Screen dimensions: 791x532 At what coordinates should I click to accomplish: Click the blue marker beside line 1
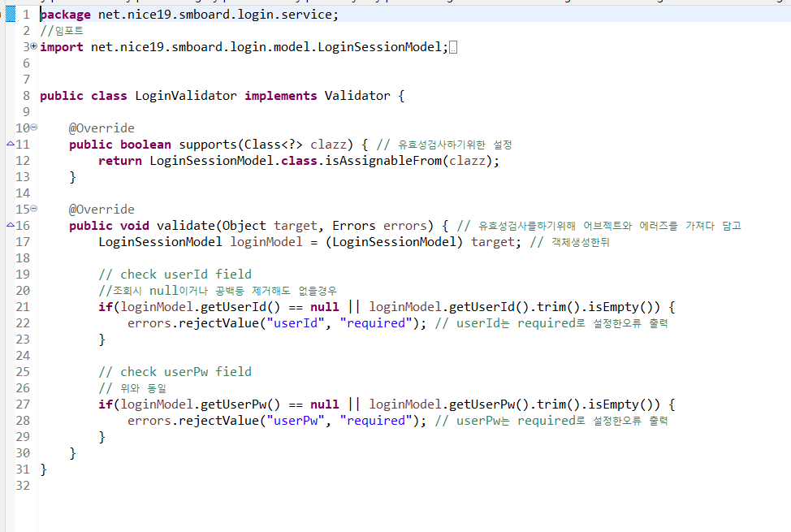pyautogui.click(x=10, y=15)
